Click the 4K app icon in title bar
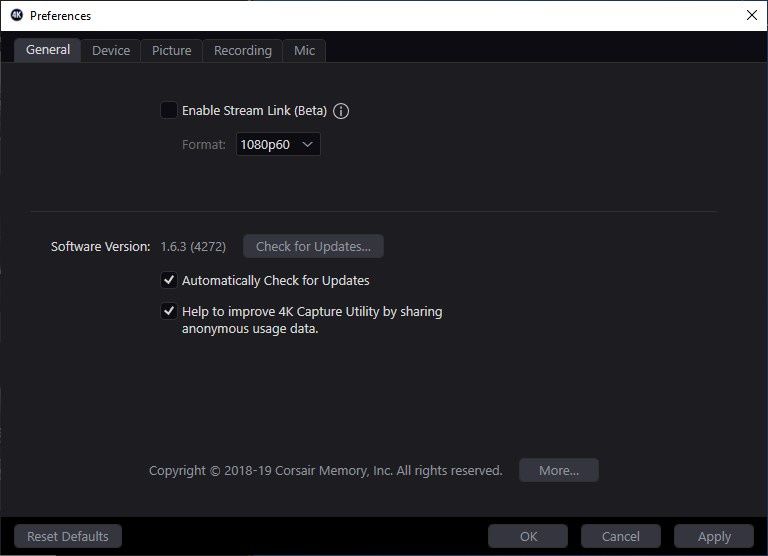768x556 pixels. coord(17,15)
